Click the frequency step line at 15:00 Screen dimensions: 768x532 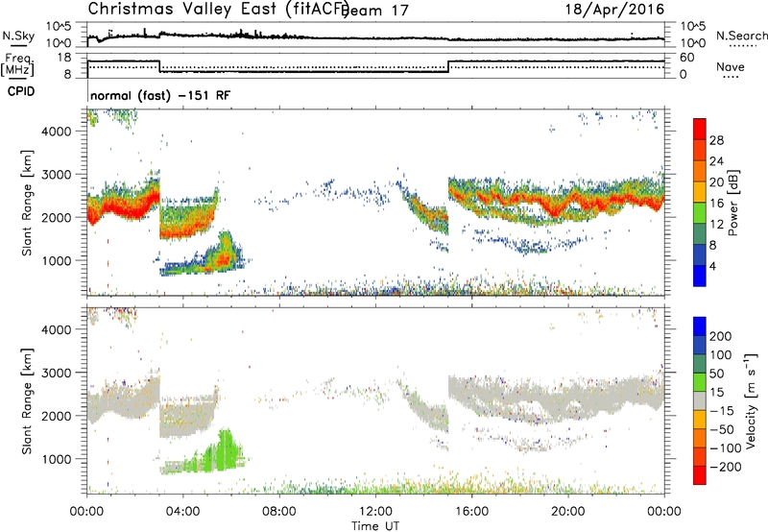click(448, 66)
